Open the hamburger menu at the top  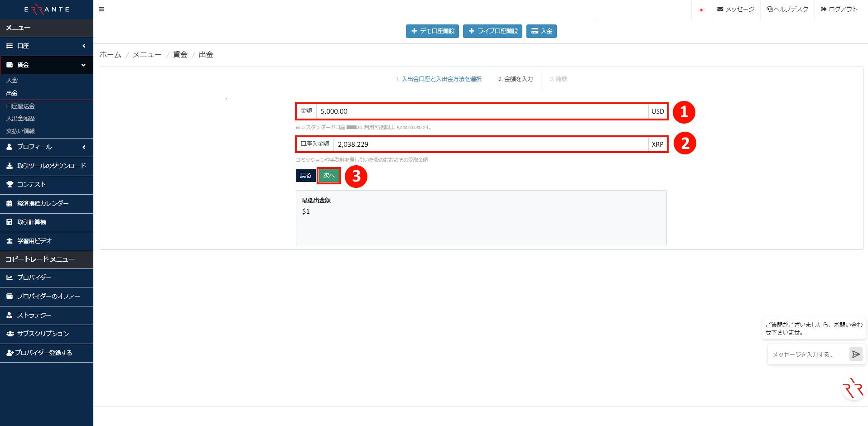pyautogui.click(x=101, y=9)
